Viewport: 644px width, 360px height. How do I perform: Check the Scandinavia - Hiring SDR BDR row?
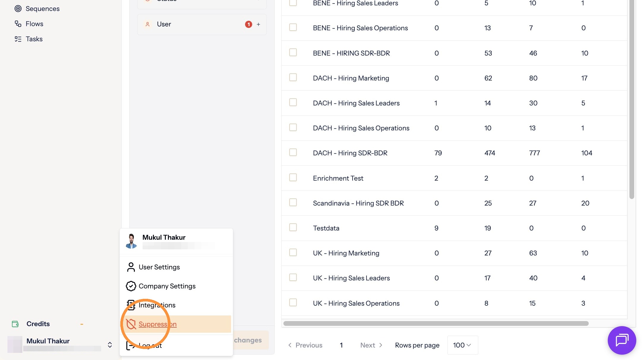(x=293, y=202)
